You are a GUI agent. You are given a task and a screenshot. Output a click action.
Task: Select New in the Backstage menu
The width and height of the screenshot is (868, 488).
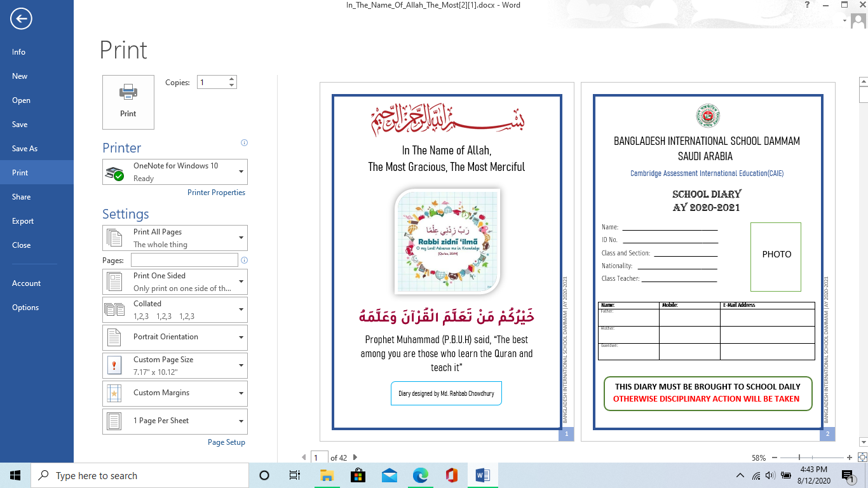(x=37, y=76)
